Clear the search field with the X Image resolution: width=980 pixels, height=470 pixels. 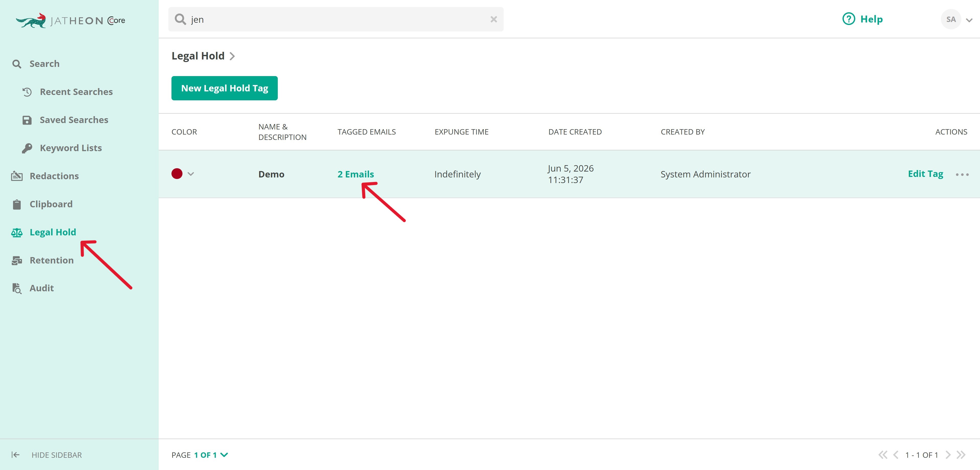[x=493, y=19]
